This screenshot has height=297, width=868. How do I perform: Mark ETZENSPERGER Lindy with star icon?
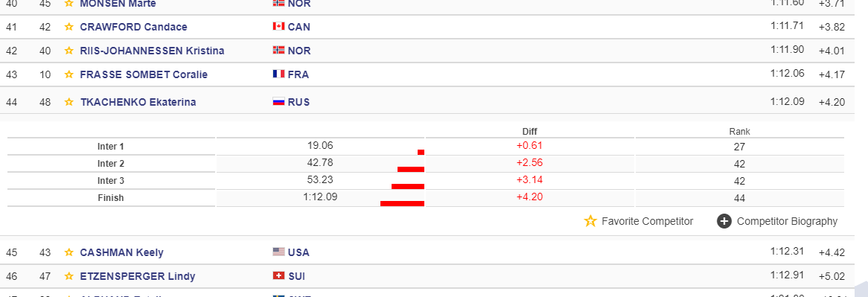point(69,276)
